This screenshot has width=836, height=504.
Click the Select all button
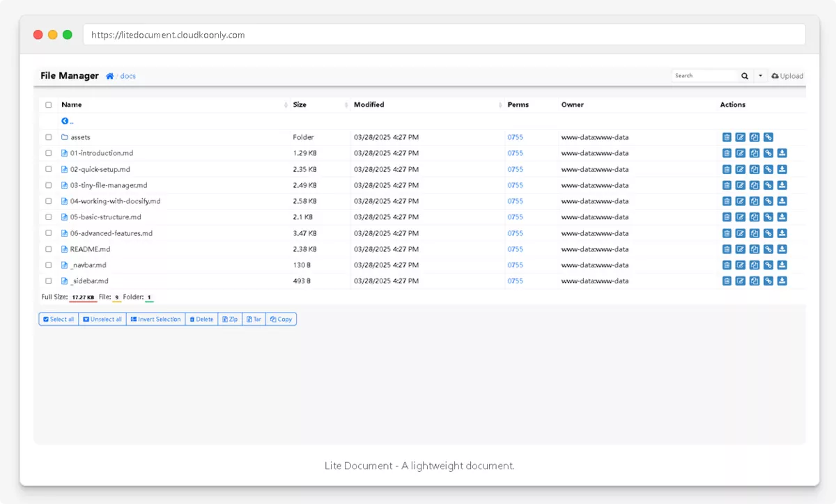click(59, 320)
